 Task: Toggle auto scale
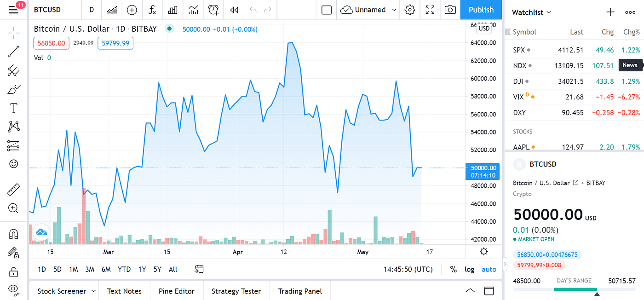[x=489, y=269]
